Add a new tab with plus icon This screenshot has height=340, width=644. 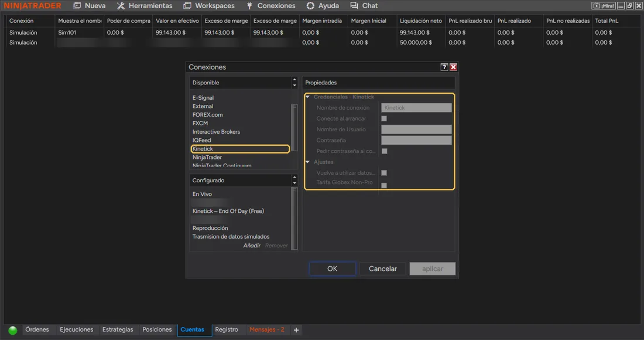pos(296,329)
